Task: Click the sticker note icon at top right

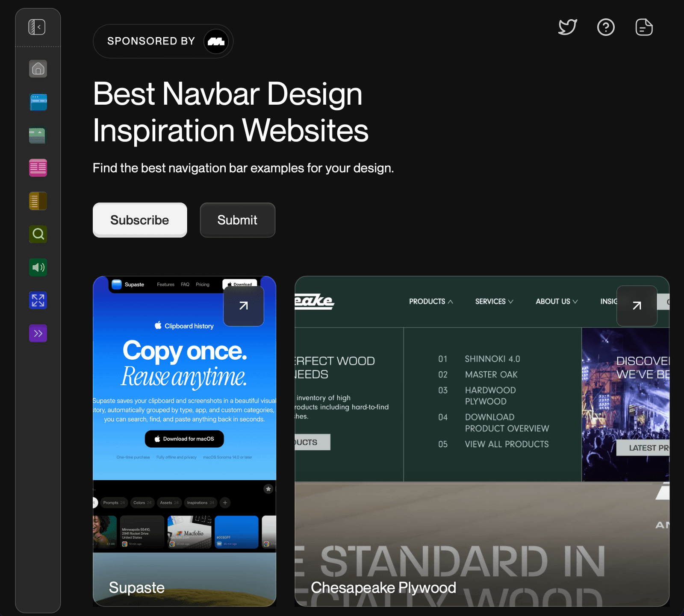Action: pyautogui.click(x=644, y=27)
